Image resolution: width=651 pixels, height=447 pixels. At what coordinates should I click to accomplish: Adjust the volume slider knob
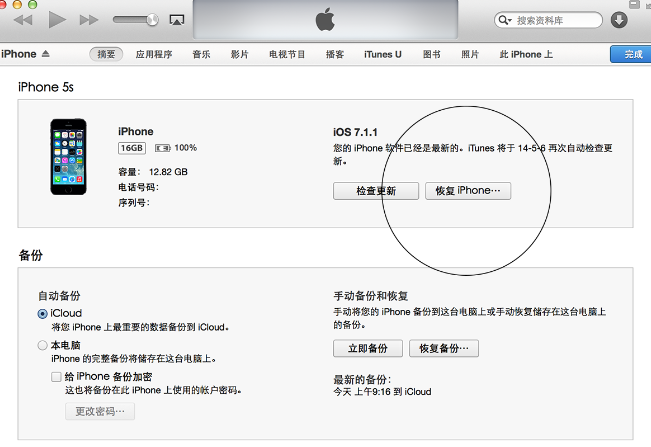(152, 20)
